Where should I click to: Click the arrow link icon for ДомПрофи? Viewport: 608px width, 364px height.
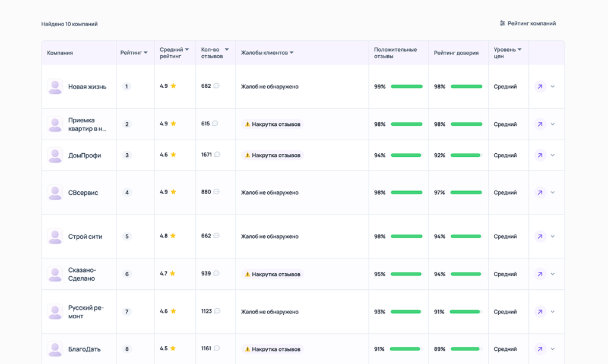pos(540,156)
